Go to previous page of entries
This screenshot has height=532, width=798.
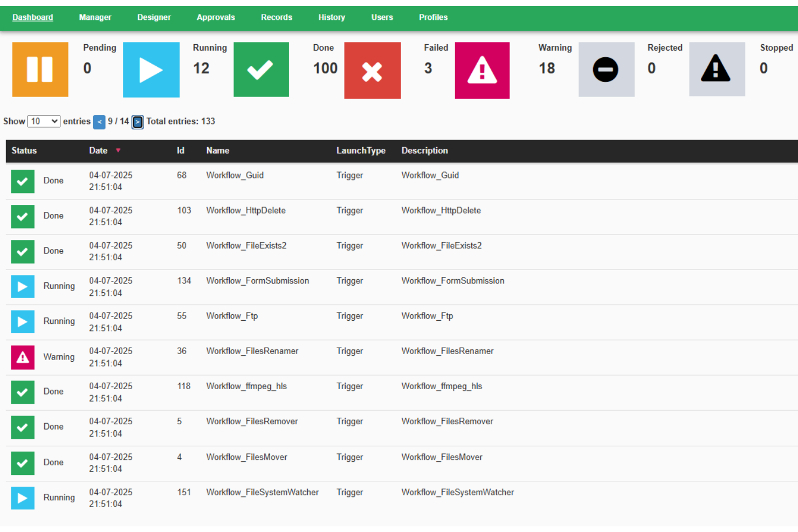coord(99,122)
